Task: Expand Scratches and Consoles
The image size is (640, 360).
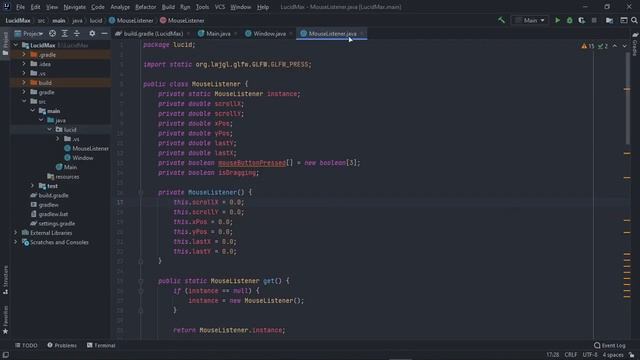Action: [16, 242]
